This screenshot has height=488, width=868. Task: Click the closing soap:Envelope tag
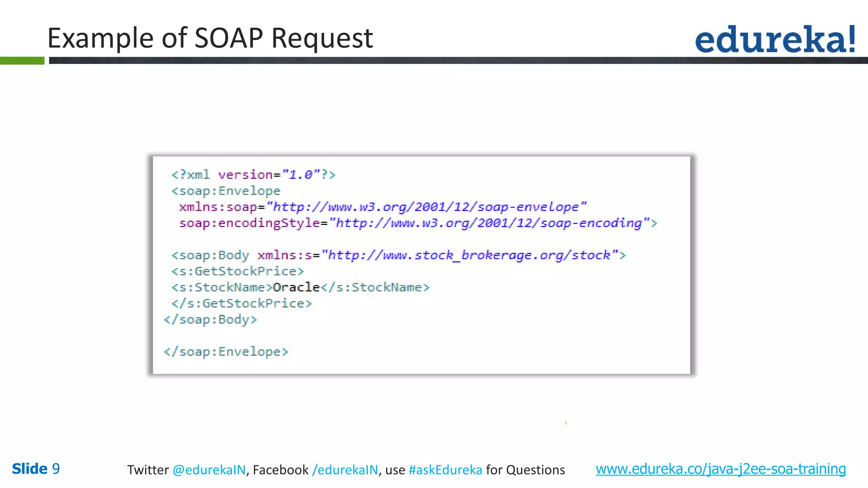click(x=226, y=352)
